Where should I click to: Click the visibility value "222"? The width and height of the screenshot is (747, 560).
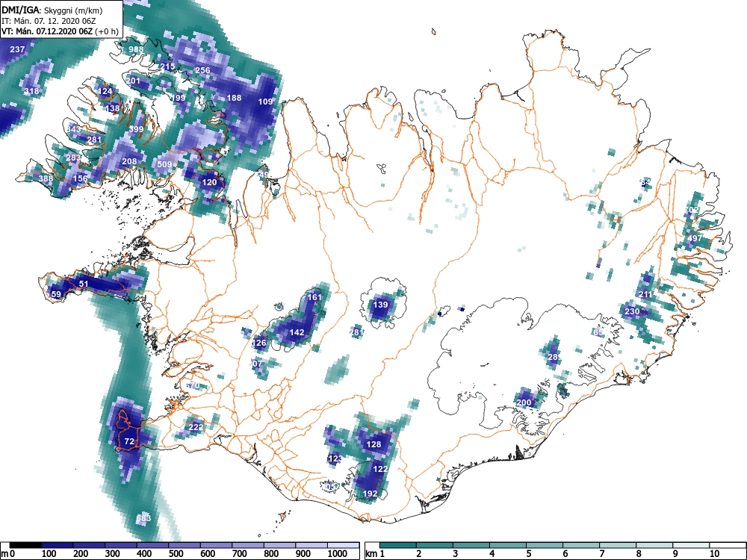point(196,427)
